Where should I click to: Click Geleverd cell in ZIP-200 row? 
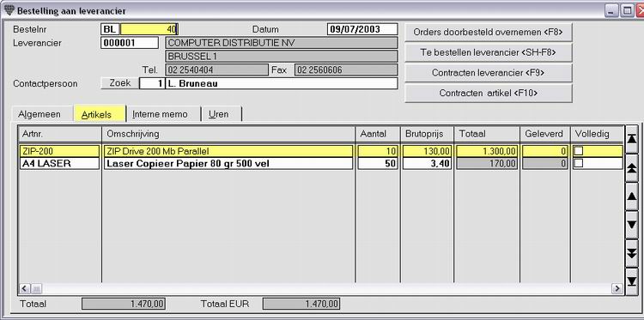tap(544, 151)
